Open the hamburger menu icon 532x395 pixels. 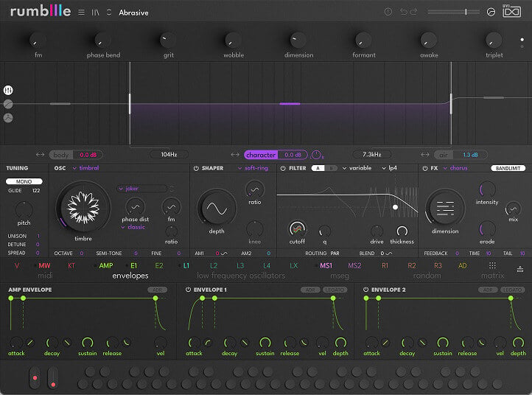(x=82, y=13)
